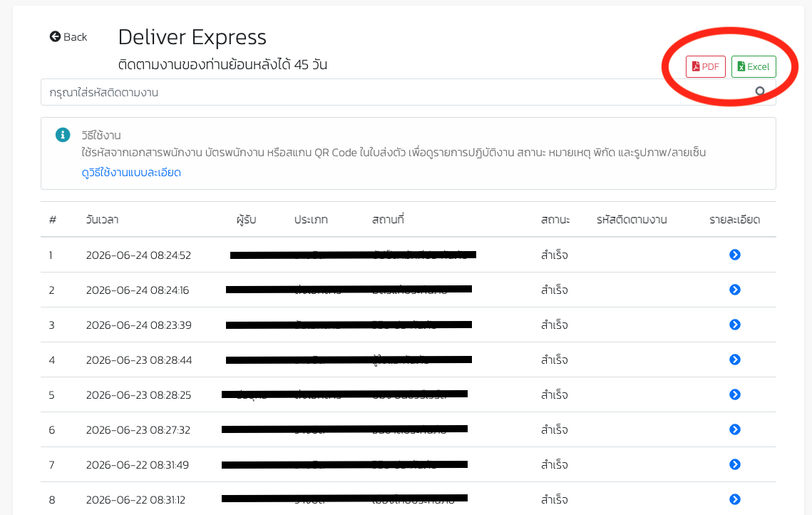
Task: Export the list as PDF
Action: (x=705, y=66)
